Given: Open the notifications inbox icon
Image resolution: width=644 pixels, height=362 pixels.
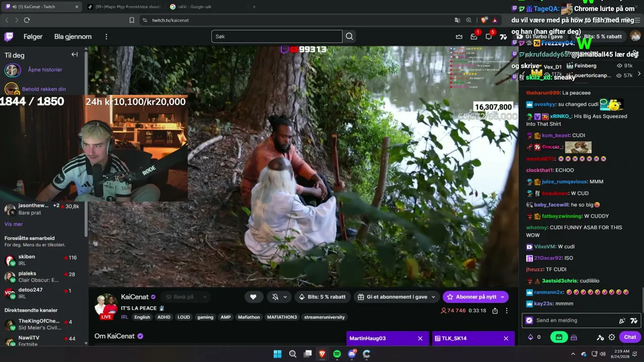Looking at the screenshot, I should [x=474, y=36].
